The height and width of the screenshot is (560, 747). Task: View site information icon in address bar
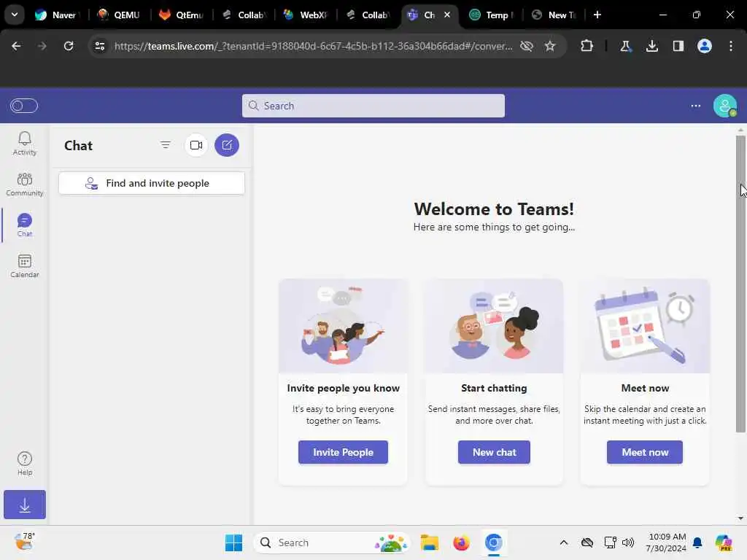point(99,46)
